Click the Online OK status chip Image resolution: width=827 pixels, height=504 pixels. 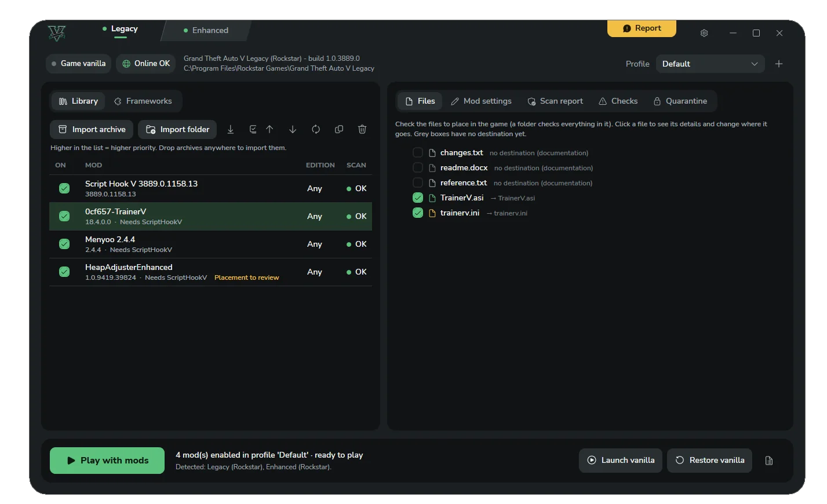point(146,64)
